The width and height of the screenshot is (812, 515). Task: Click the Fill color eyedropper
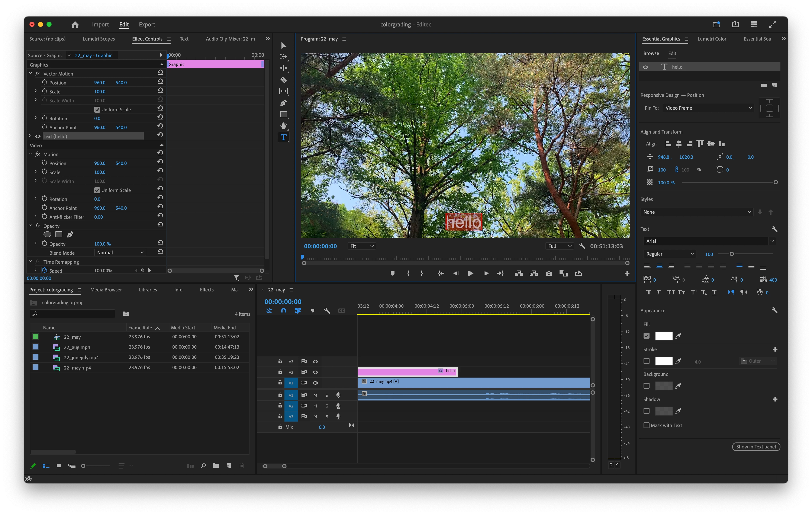678,336
